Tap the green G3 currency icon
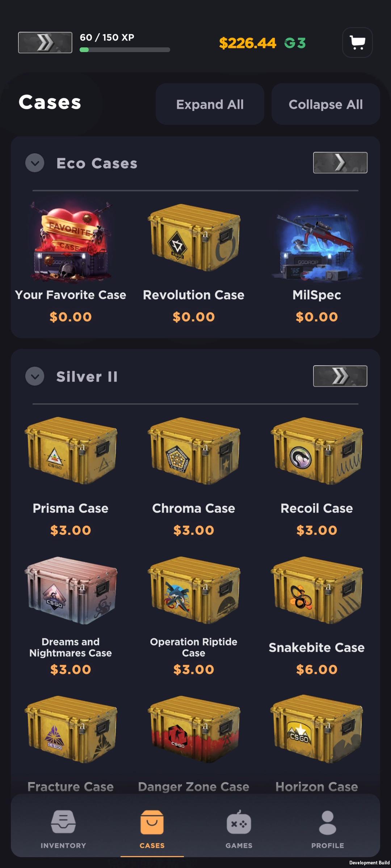This screenshot has width=391, height=868. 295,43
